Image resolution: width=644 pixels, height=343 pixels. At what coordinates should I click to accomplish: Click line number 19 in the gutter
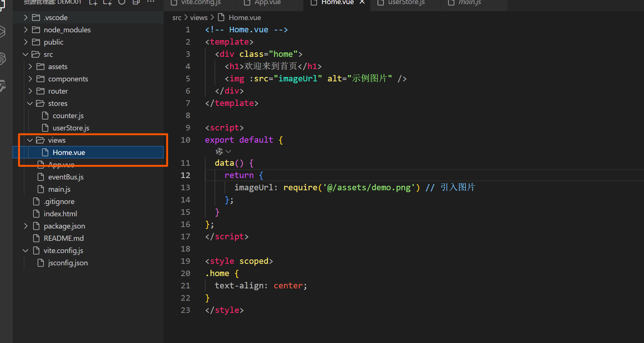[185, 261]
